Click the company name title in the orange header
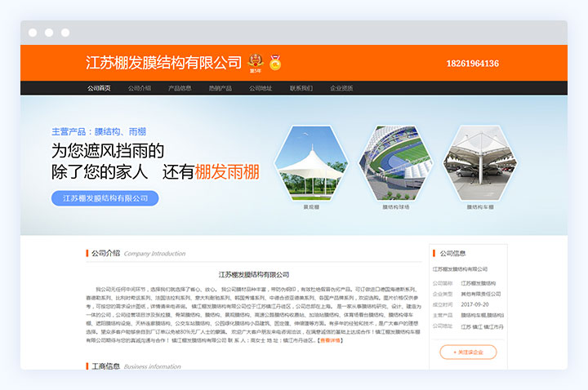588x390 pixels. point(163,63)
